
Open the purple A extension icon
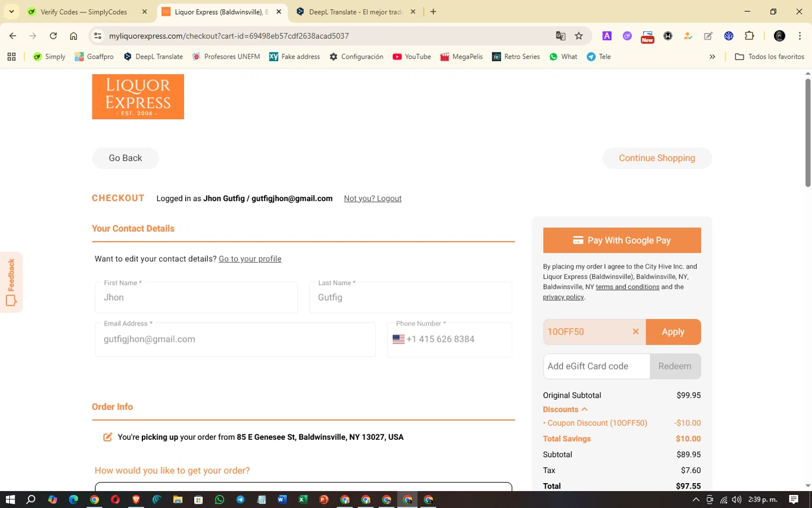[x=607, y=36]
